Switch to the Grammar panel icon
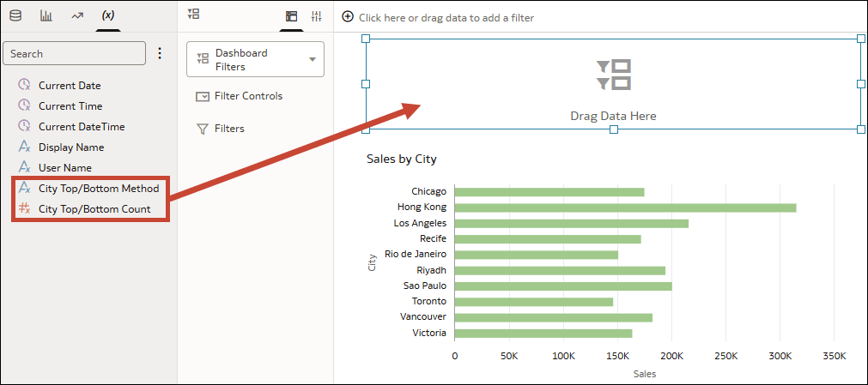 click(x=291, y=16)
